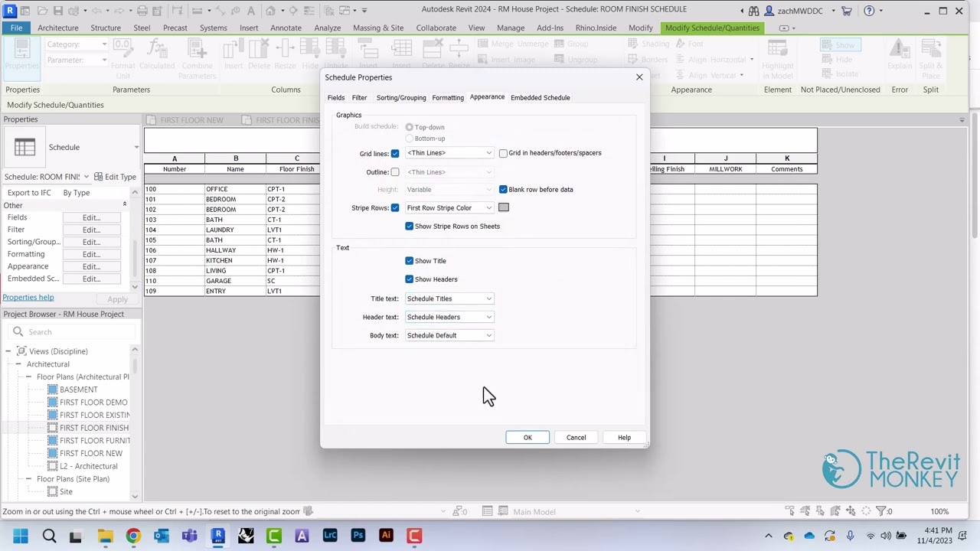This screenshot has width=980, height=551.
Task: Click the Help question mark icon in title bar
Action: 869,11
